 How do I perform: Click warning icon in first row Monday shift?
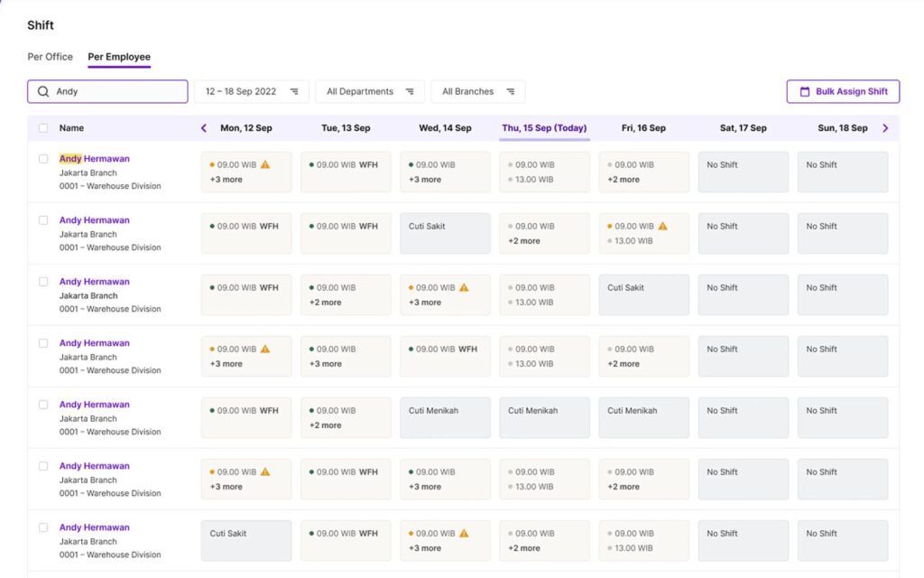pyautogui.click(x=265, y=165)
